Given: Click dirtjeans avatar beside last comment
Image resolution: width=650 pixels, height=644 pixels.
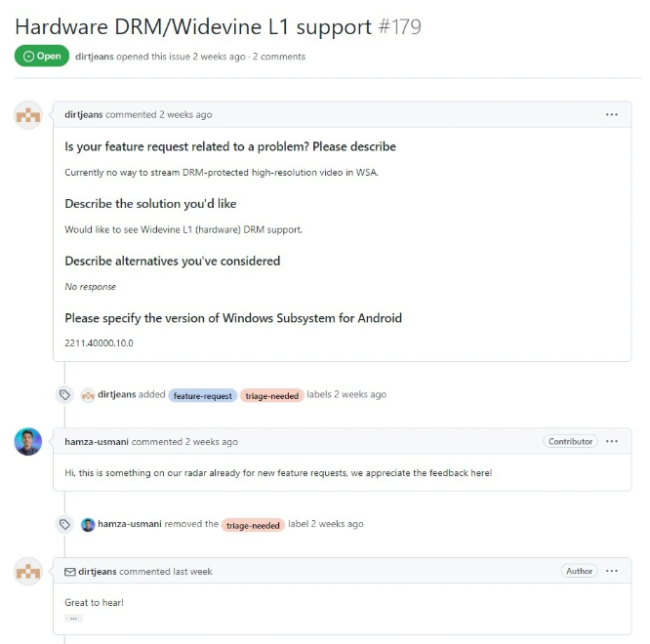Looking at the screenshot, I should (28, 572).
